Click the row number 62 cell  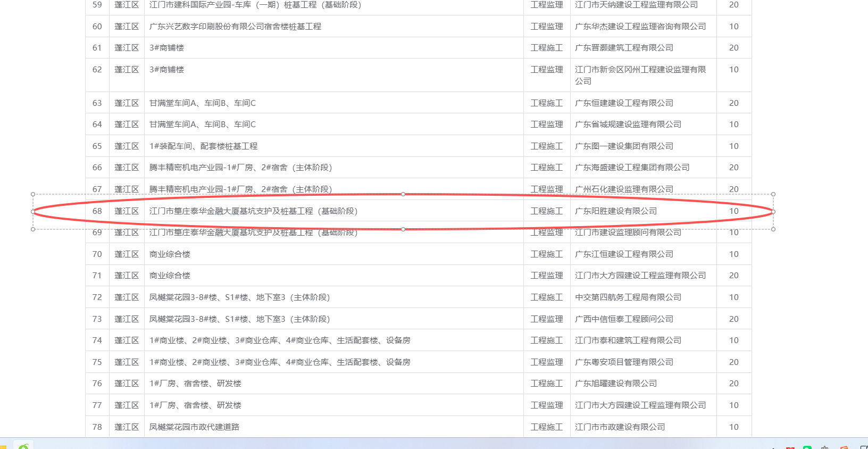(97, 70)
